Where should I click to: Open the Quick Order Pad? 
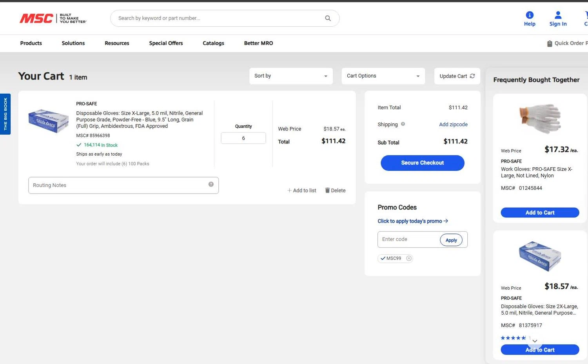567,43
